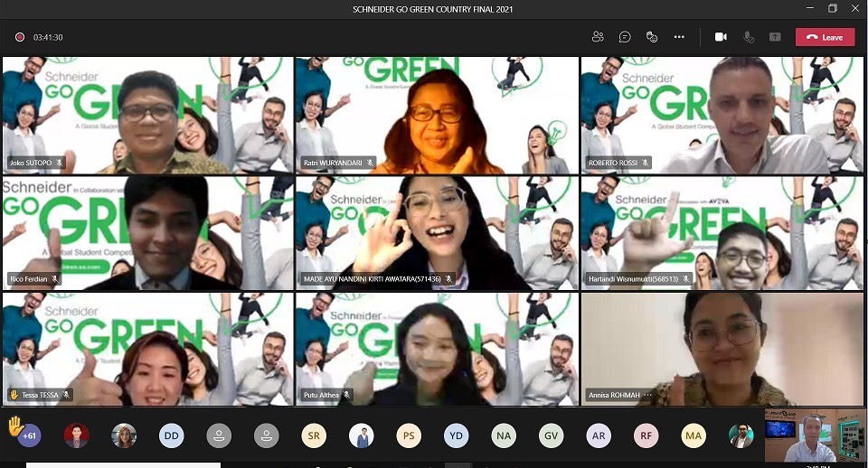
Task: Expand the +61 raised hands overflow
Action: coord(29,435)
